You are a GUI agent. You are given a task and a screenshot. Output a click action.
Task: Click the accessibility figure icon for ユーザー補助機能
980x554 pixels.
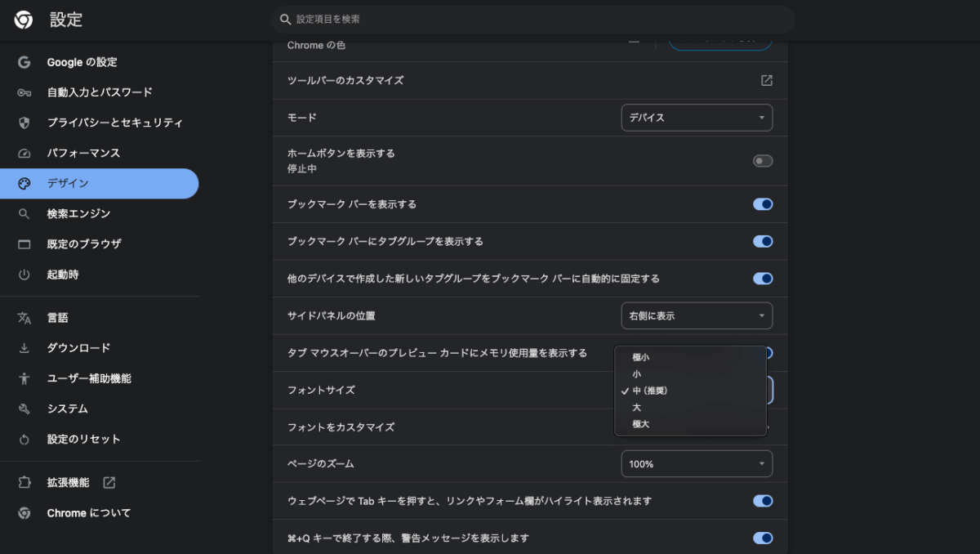click(24, 378)
